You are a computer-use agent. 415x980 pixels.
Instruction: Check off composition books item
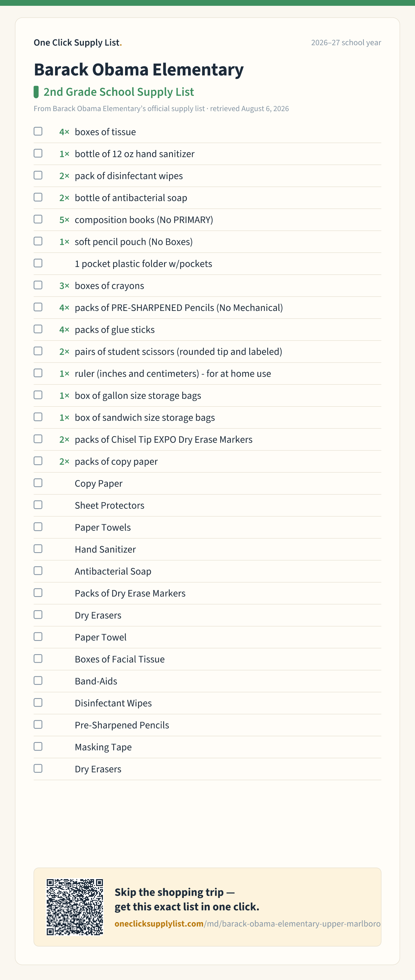38,219
